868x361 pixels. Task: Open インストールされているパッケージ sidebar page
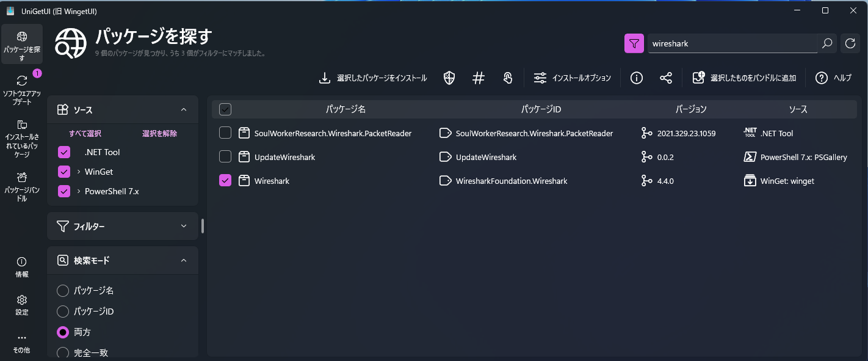click(x=22, y=139)
